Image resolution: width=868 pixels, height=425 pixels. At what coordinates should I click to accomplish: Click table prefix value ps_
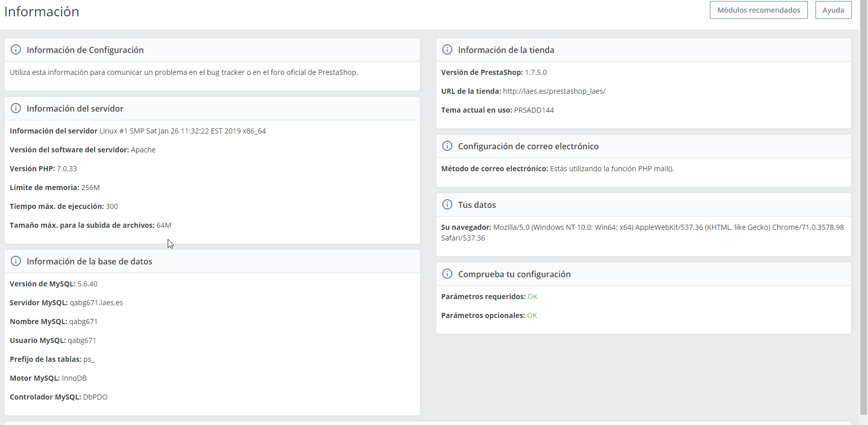point(89,359)
